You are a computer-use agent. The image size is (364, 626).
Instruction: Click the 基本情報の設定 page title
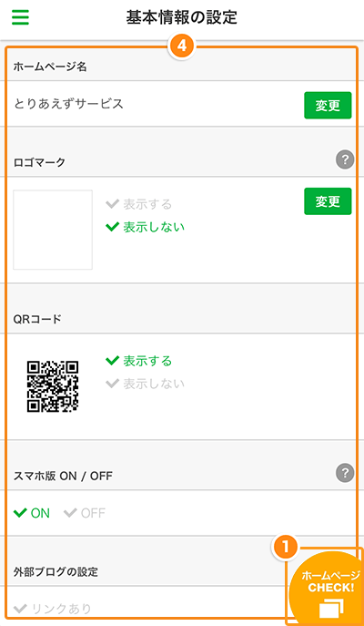[x=182, y=17]
